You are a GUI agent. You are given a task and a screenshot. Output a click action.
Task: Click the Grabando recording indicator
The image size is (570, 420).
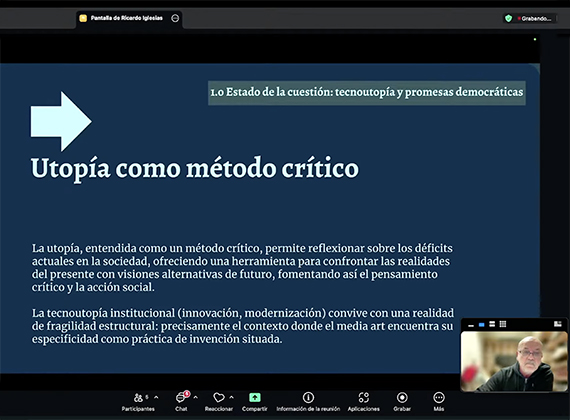(535, 19)
